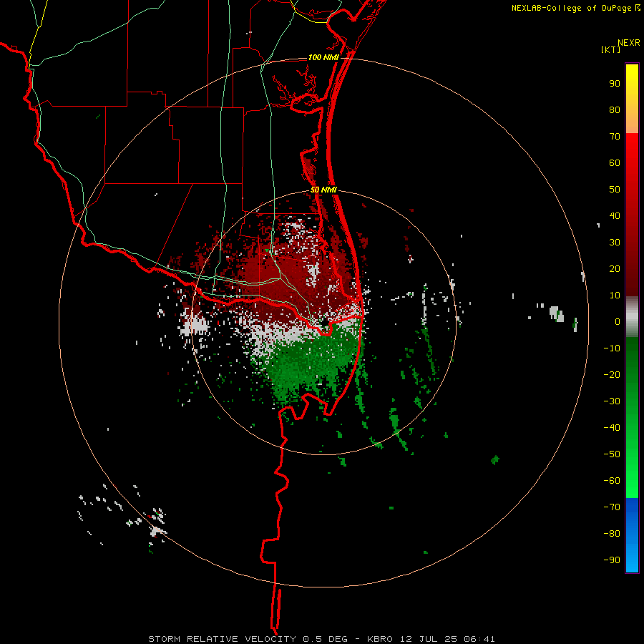
Task: Click the 0 knot scale label
Action: 618,322
